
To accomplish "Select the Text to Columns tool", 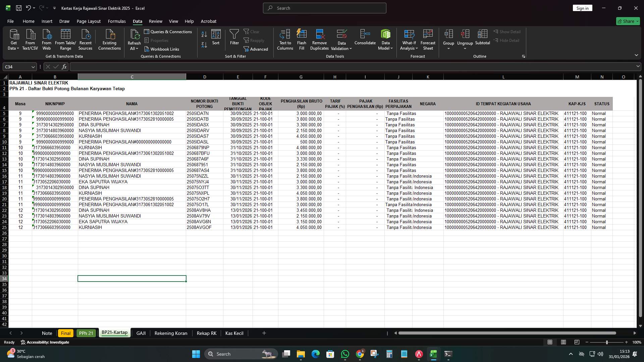I will [x=285, y=39].
